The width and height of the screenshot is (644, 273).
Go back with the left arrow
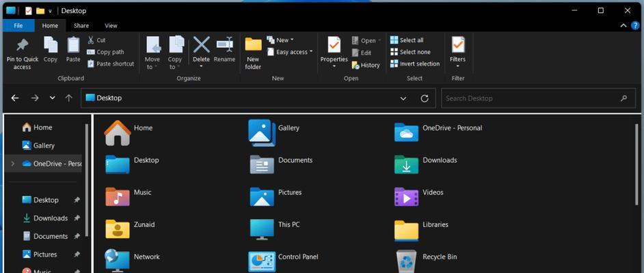click(x=15, y=98)
